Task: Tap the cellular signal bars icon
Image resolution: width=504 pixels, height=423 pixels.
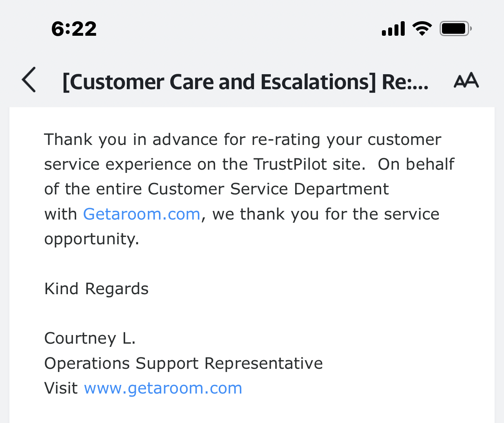Action: tap(393, 28)
